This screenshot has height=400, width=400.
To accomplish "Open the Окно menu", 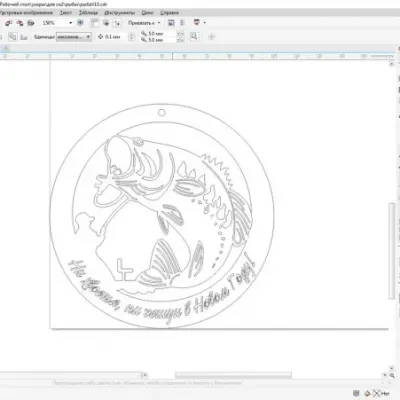I will [x=147, y=13].
